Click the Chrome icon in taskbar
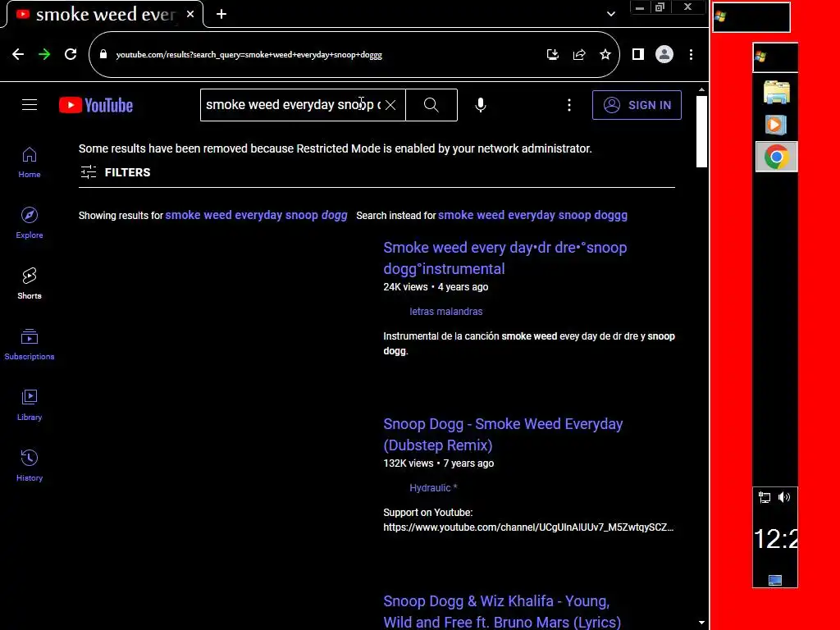 coord(776,157)
